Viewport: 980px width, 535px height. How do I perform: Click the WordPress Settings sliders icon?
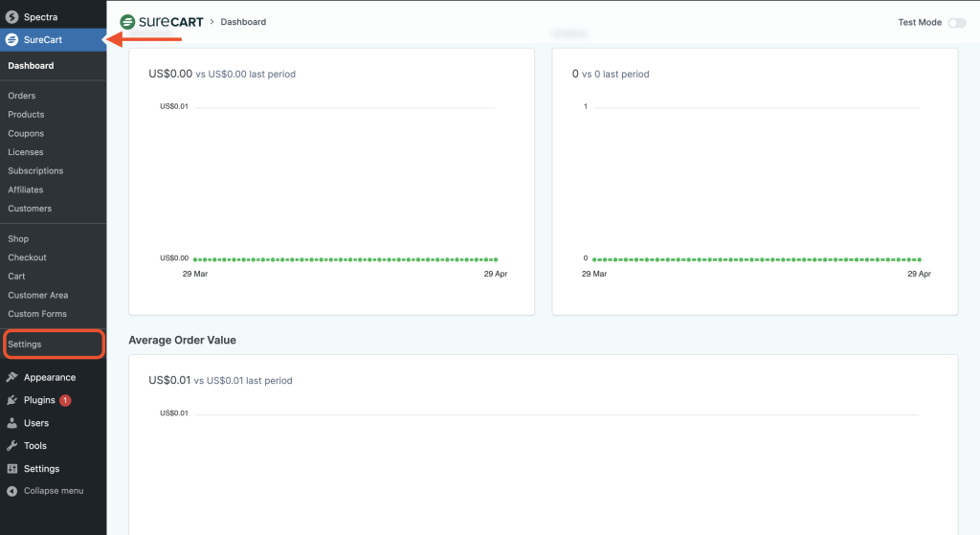point(11,469)
